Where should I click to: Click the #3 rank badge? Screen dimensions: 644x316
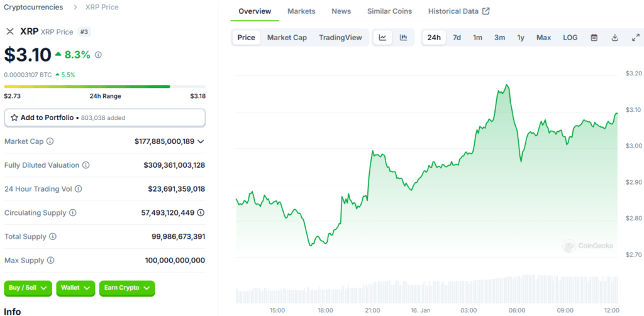[84, 31]
